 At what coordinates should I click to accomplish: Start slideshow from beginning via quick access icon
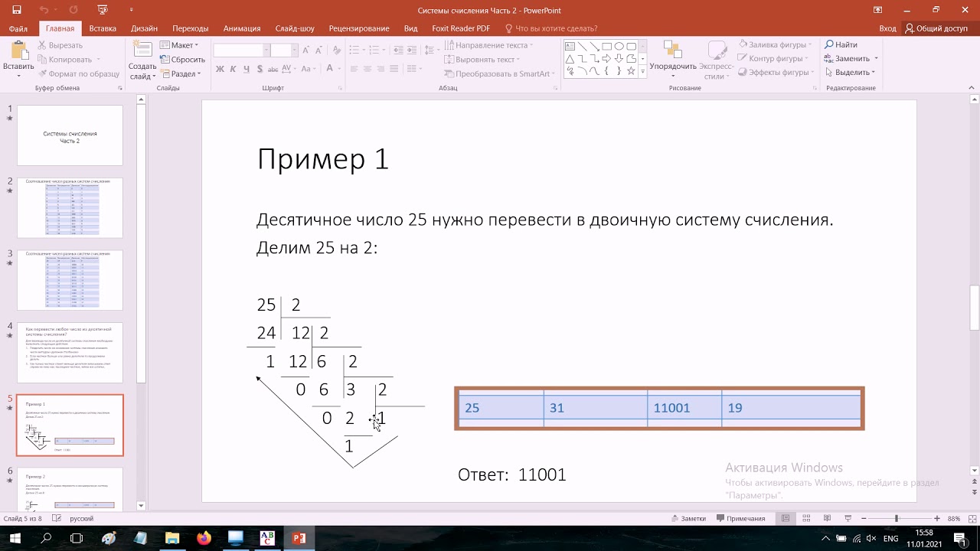pos(103,10)
